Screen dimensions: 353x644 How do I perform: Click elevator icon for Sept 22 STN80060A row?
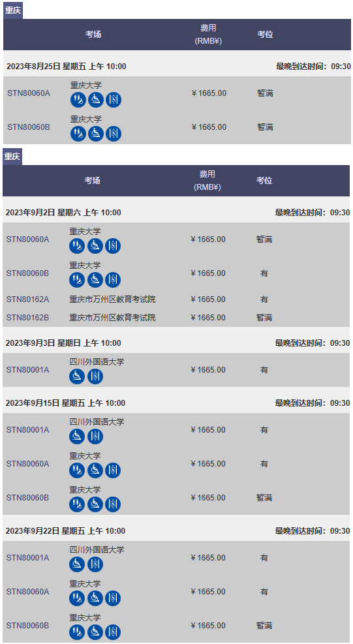(x=113, y=598)
